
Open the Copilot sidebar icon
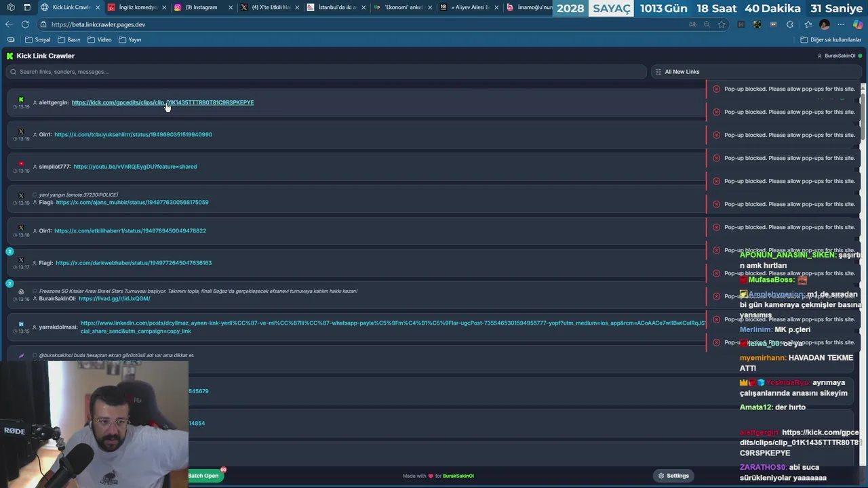[x=858, y=24]
